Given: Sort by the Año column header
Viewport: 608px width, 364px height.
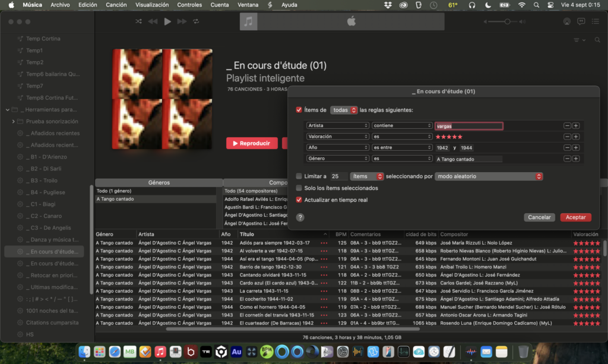Looking at the screenshot, I should [x=227, y=234].
